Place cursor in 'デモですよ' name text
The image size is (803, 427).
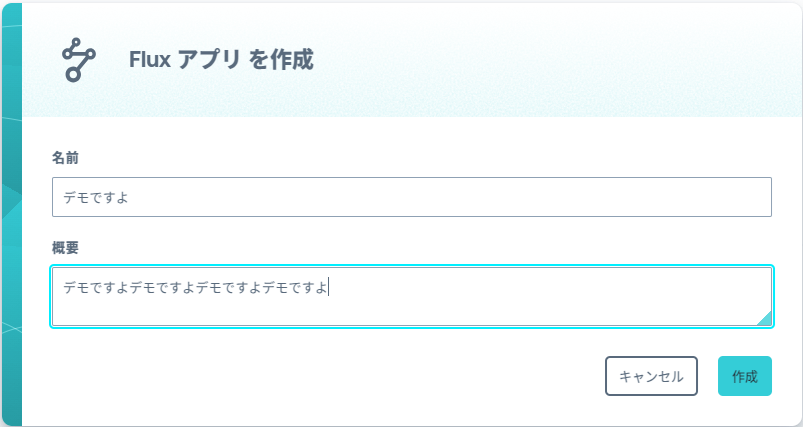95,198
